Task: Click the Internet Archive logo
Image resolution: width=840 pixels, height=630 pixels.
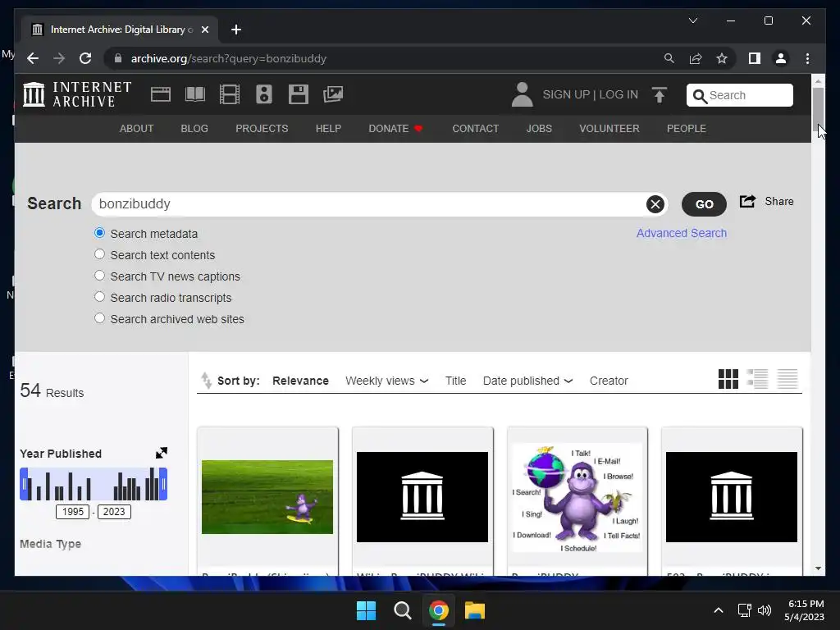Action: [78, 94]
